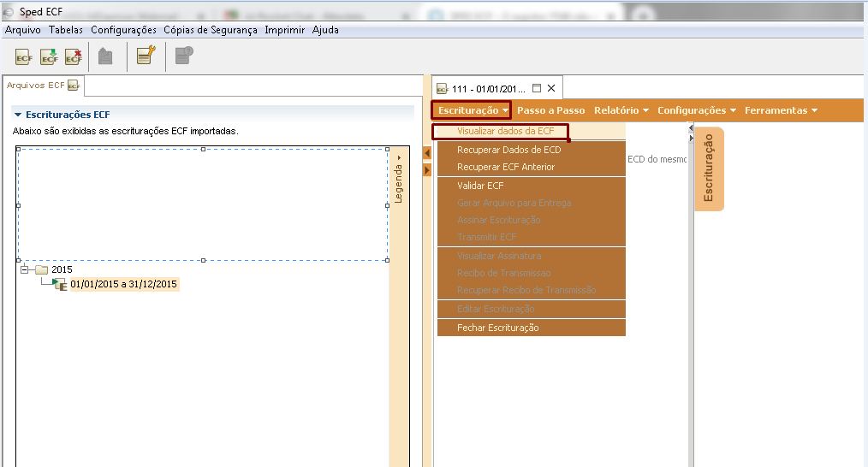Click Visualizar Assinatura menu entry

pos(532,257)
